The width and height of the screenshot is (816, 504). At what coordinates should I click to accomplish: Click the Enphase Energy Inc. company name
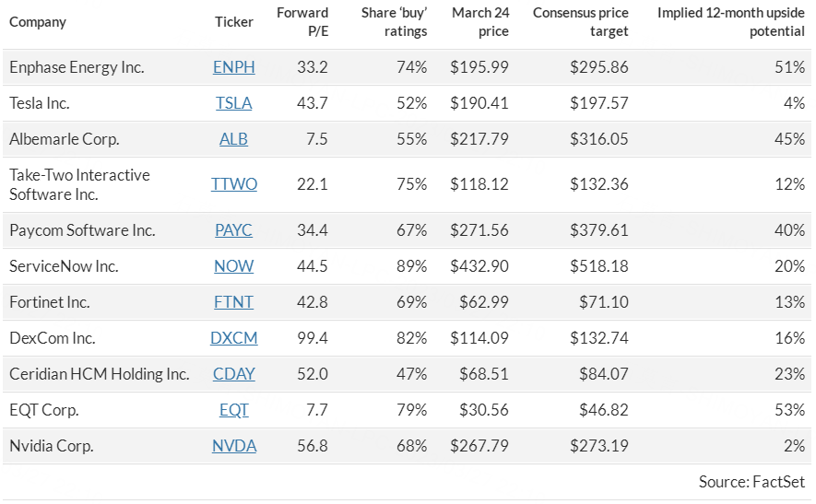click(77, 67)
